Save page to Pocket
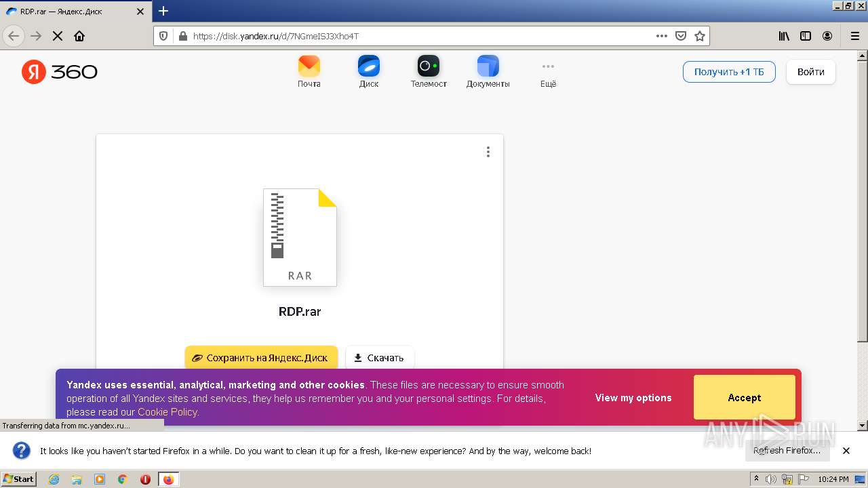868x488 pixels. coord(681,36)
